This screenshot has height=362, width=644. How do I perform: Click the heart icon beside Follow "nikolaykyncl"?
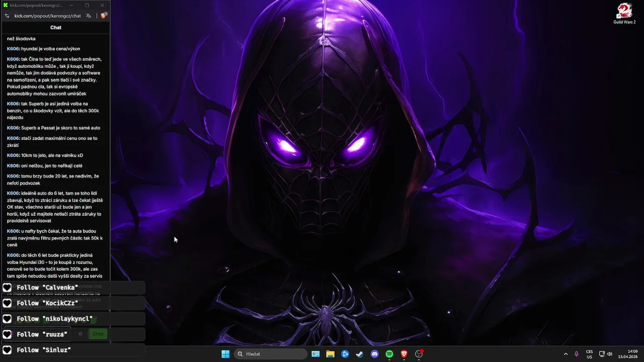pyautogui.click(x=8, y=319)
